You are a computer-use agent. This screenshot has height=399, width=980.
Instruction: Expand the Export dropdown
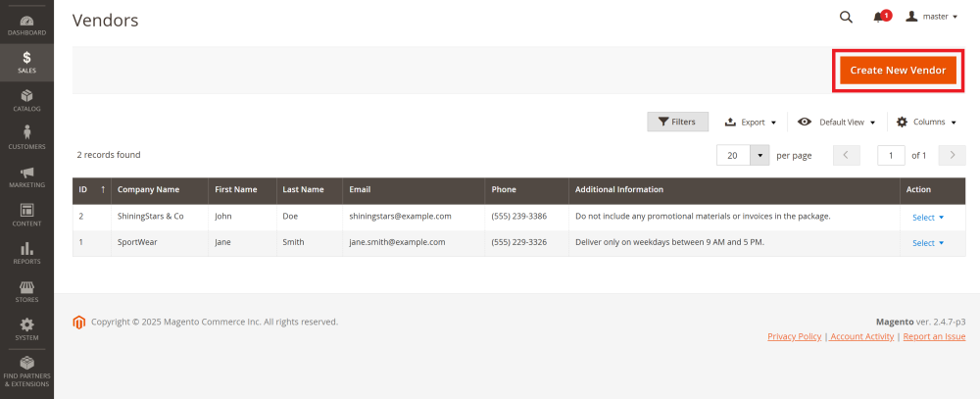coord(750,123)
